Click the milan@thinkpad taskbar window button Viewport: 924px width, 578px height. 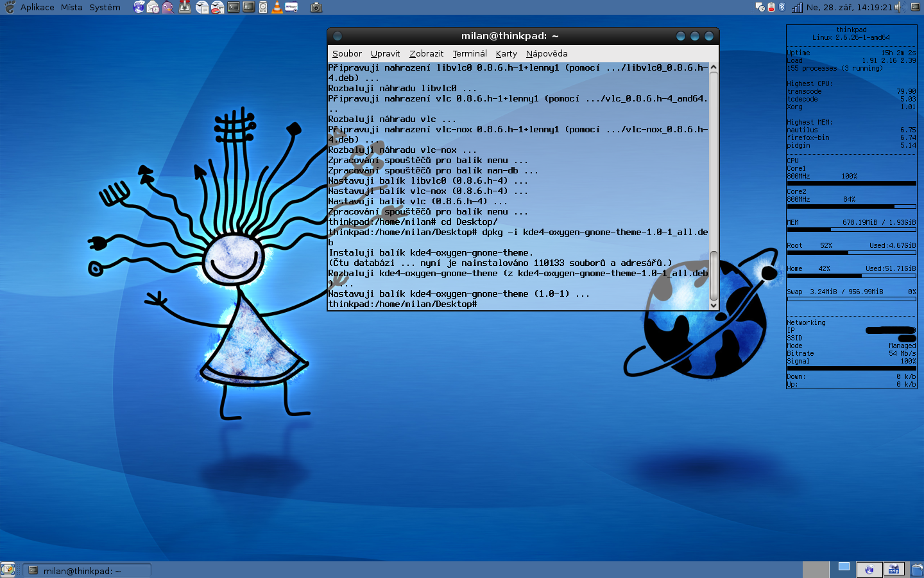pyautogui.click(x=87, y=570)
